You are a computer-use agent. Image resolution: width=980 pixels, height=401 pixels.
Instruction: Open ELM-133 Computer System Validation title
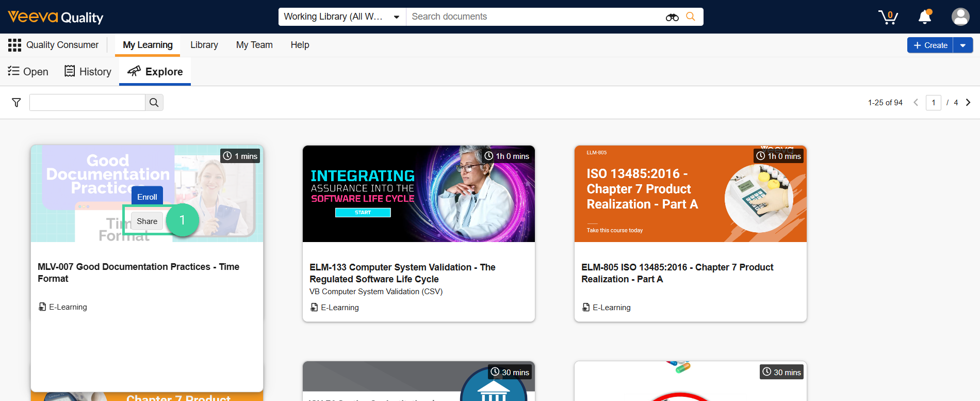402,273
